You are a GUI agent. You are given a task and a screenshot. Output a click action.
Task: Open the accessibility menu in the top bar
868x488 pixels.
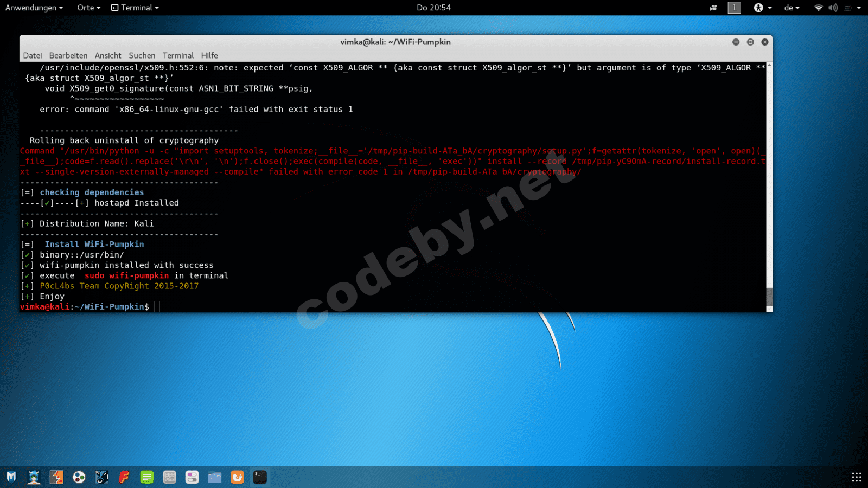(762, 8)
